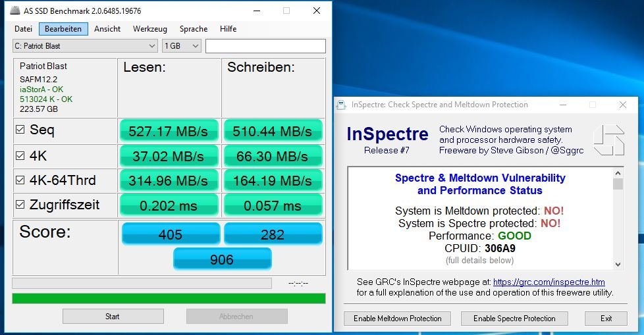644x335 pixels.
Task: Click the Seq write value 510.44 MB/s
Action: 273,132
